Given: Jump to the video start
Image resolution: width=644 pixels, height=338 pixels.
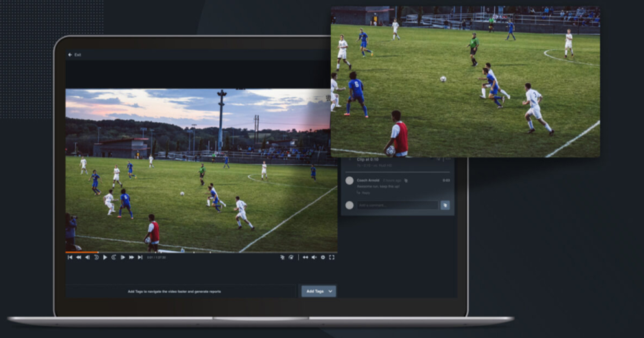Looking at the screenshot, I should tap(70, 258).
